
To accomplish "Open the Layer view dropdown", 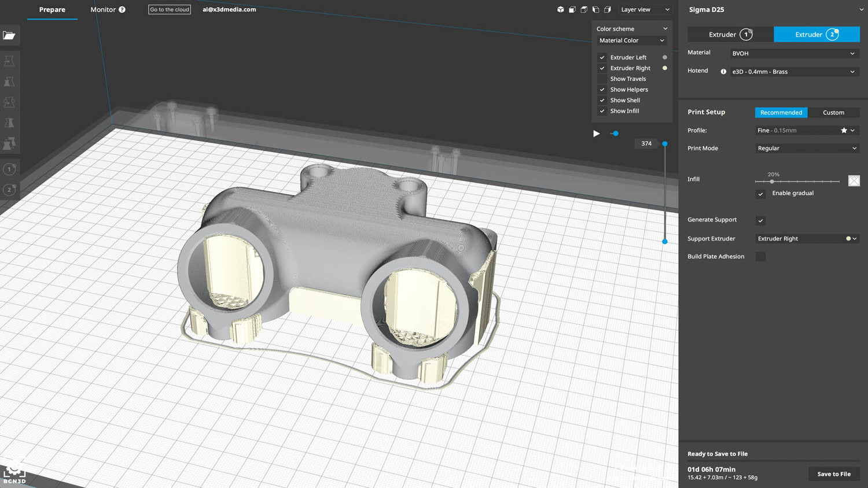I will pyautogui.click(x=645, y=10).
